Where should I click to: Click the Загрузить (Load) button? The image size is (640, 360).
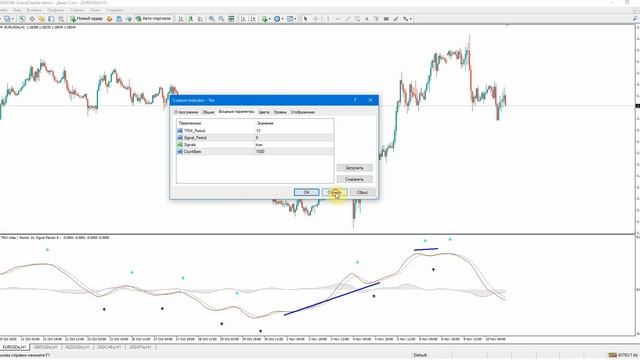point(354,168)
